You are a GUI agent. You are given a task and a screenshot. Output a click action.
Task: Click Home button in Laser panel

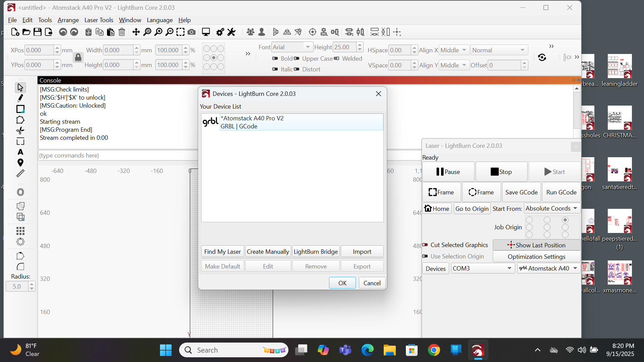[437, 208]
